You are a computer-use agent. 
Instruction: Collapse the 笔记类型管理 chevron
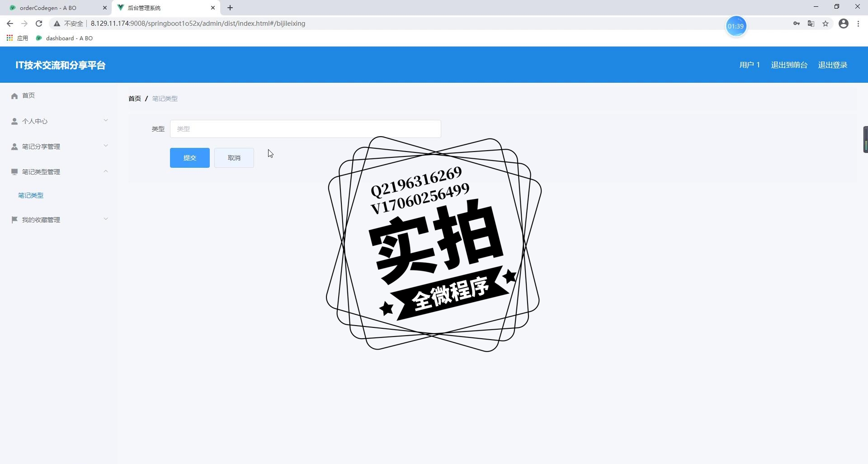106,171
